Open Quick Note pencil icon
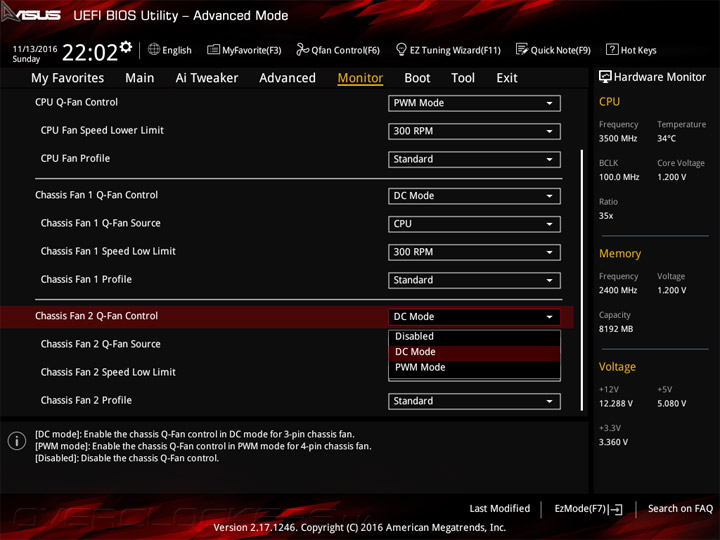 [x=522, y=49]
